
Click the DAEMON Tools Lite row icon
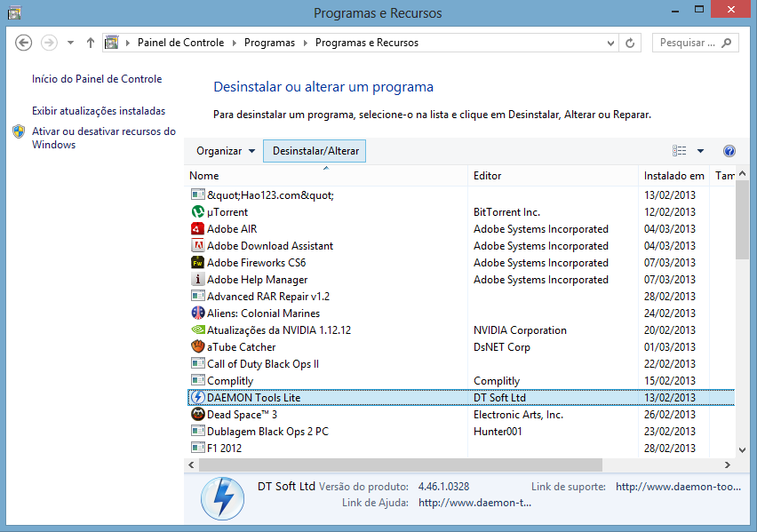[x=198, y=397]
